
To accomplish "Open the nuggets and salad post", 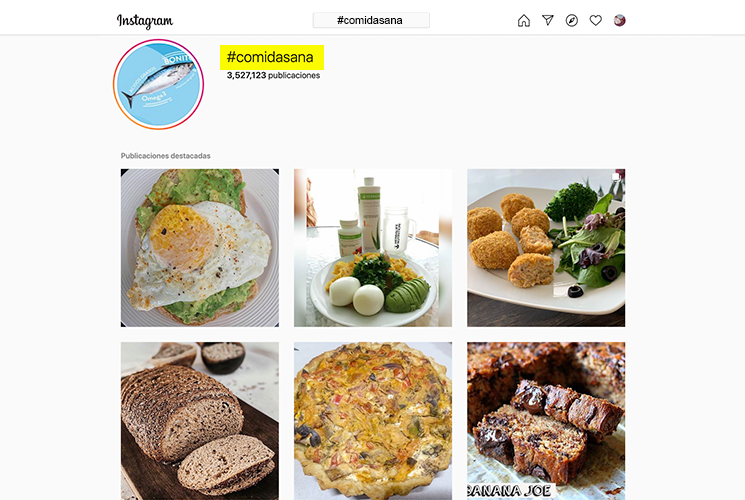I will [546, 248].
